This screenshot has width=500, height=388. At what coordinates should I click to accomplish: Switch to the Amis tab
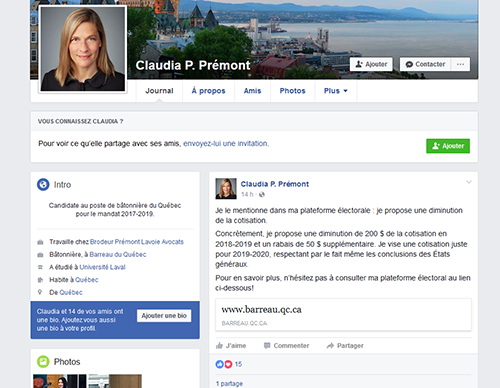(x=252, y=91)
